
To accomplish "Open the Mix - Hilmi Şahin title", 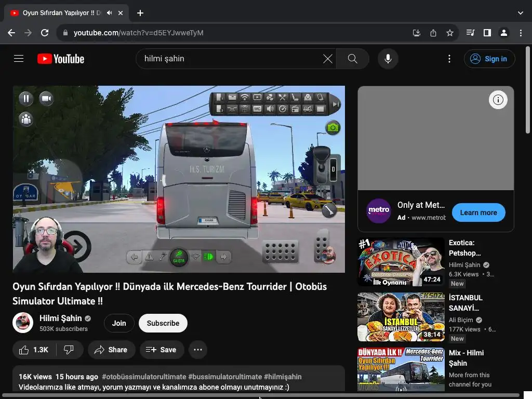I will click(466, 357).
